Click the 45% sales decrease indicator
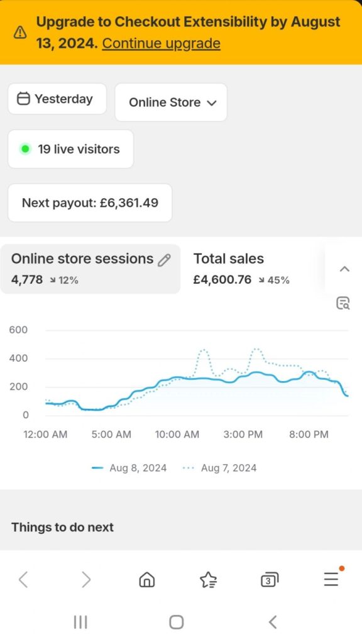The width and height of the screenshot is (362, 644). 274,280
